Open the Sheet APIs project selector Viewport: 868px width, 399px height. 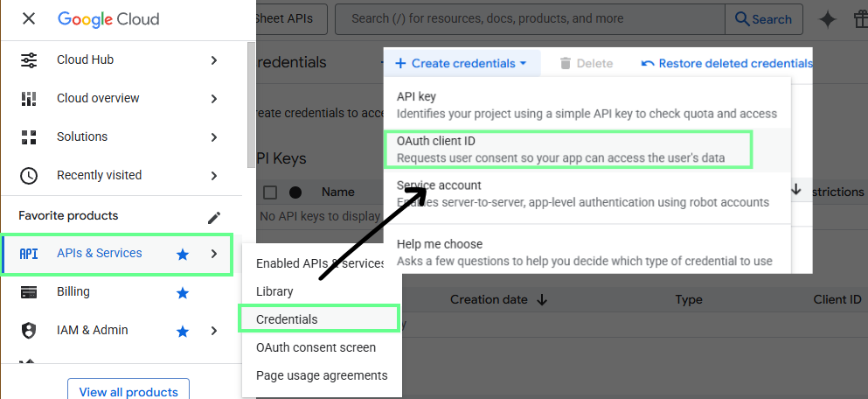point(291,19)
